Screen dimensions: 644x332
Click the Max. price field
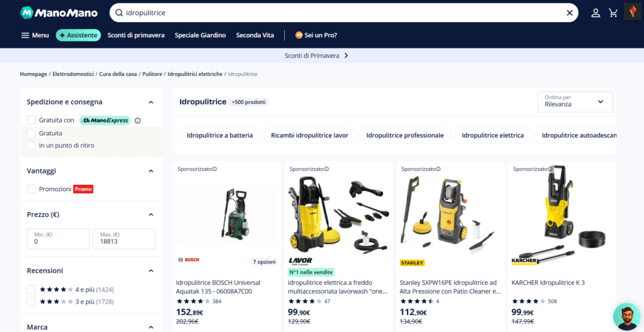[x=124, y=239]
